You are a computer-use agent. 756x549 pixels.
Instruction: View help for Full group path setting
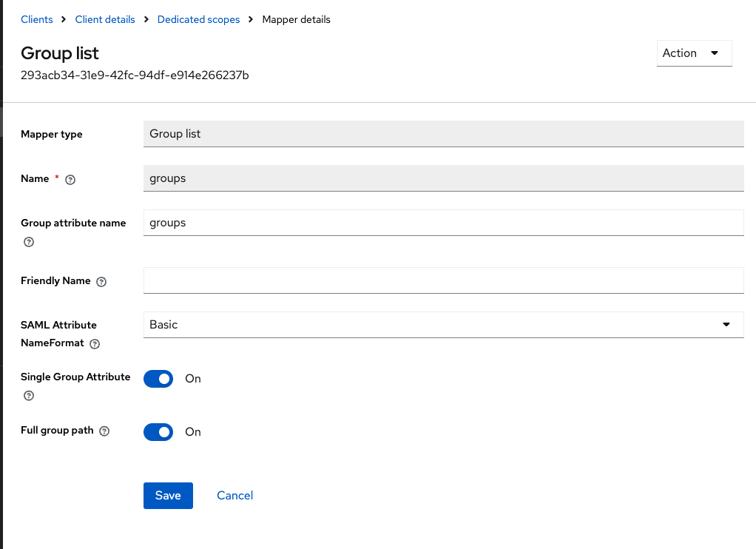(105, 431)
